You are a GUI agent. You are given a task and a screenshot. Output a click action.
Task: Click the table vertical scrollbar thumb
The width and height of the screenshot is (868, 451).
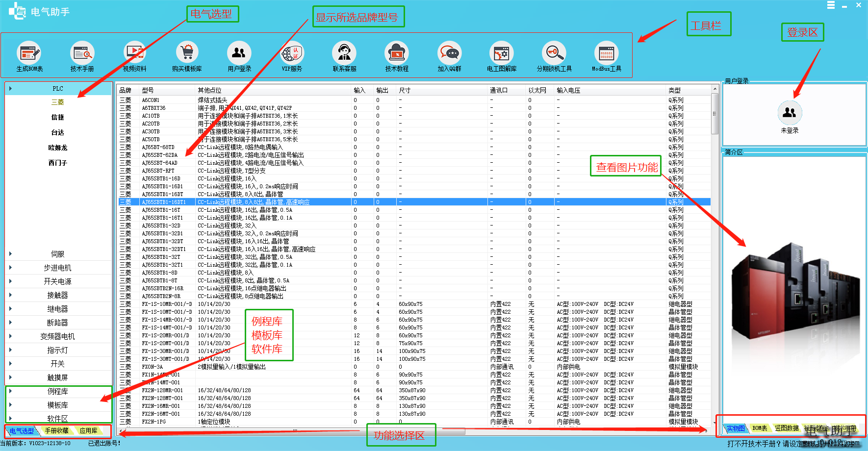coord(715,113)
